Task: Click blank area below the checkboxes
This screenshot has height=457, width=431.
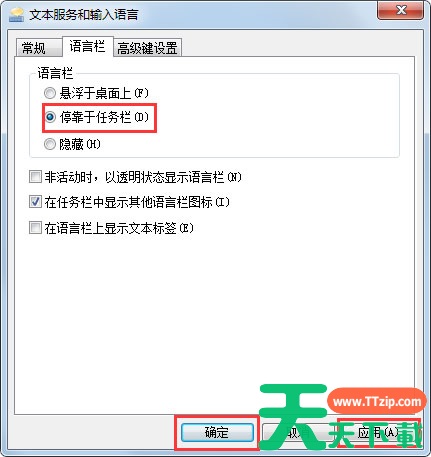Action: [215, 317]
